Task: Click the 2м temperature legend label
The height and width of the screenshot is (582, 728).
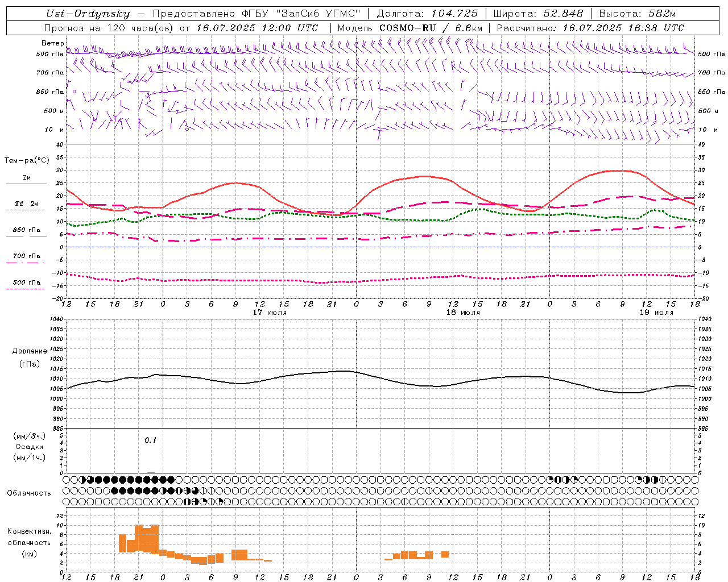Action: click(27, 177)
